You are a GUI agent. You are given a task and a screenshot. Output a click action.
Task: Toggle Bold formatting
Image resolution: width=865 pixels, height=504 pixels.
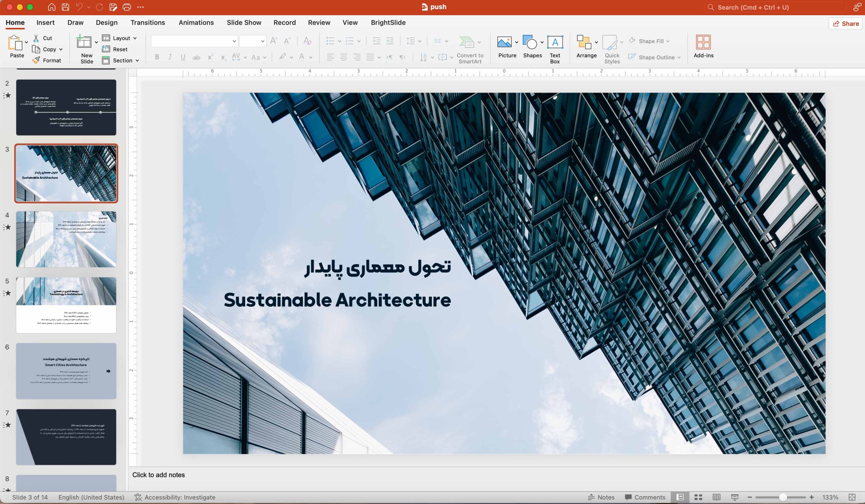point(157,57)
